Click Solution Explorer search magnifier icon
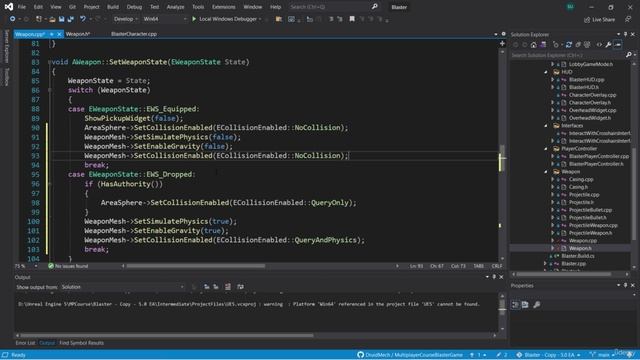This screenshot has width=640, height=360. coord(629,55)
